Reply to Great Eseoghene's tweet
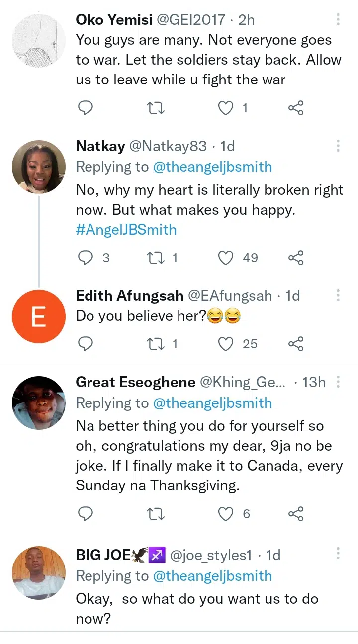358x644 pixels. coord(86,514)
